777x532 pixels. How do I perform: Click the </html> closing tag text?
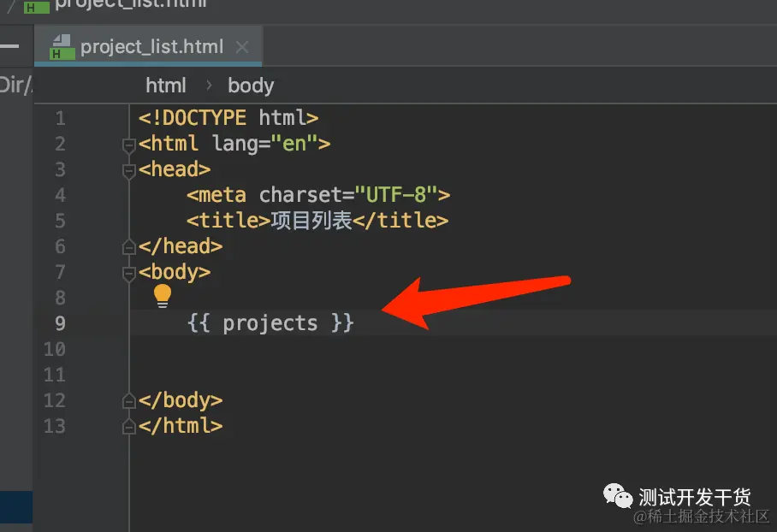point(181,426)
